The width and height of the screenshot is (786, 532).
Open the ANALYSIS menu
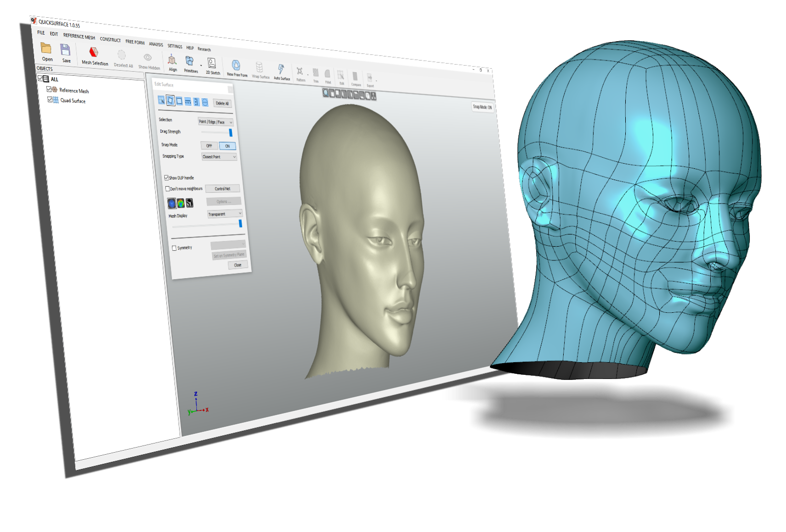click(x=156, y=44)
